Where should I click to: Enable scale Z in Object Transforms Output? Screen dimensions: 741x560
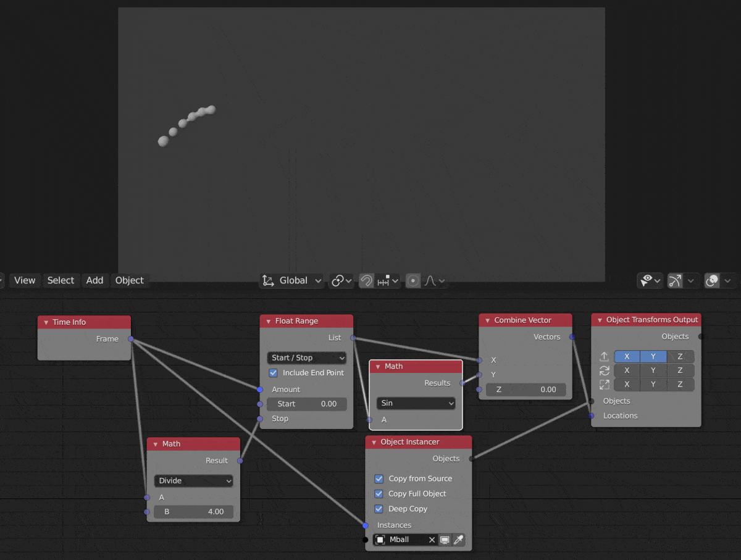click(680, 384)
